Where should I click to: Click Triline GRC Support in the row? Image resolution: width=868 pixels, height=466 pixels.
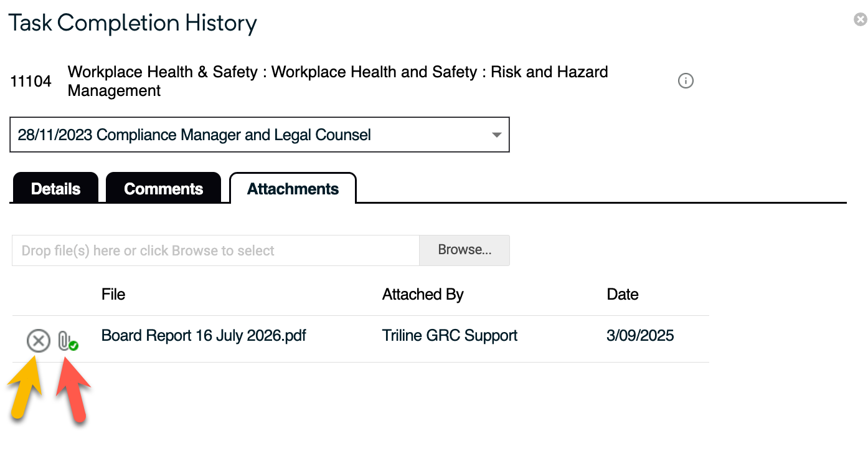click(450, 336)
